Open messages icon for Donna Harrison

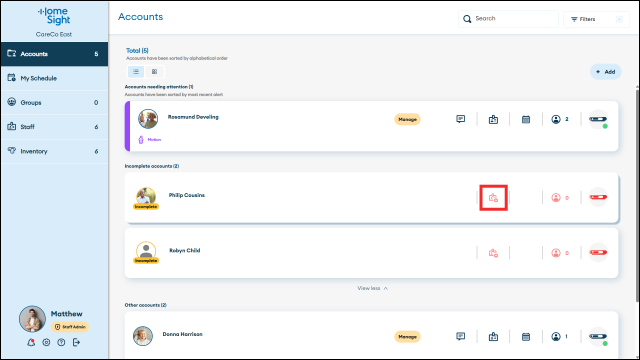click(460, 336)
